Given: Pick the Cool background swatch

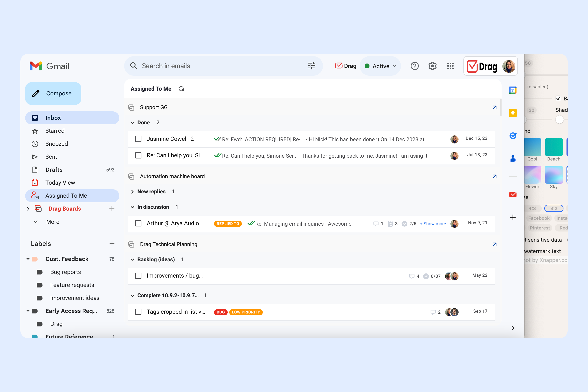Looking at the screenshot, I should 533,147.
